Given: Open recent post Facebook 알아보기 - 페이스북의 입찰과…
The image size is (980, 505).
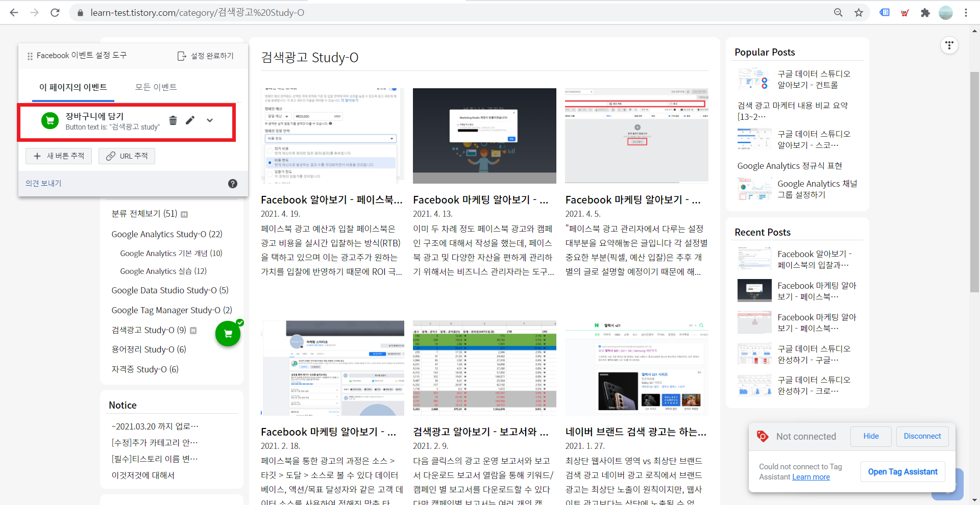Looking at the screenshot, I should 815,260.
